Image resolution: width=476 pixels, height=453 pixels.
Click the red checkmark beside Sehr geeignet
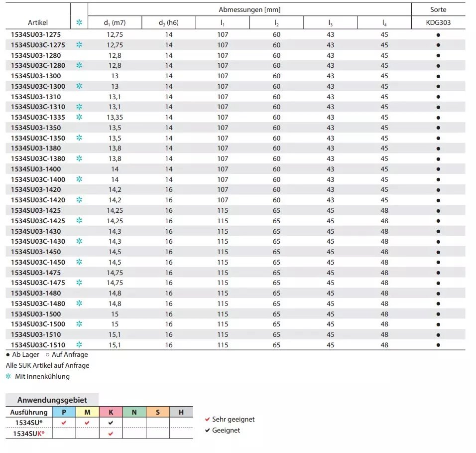[x=207, y=420]
